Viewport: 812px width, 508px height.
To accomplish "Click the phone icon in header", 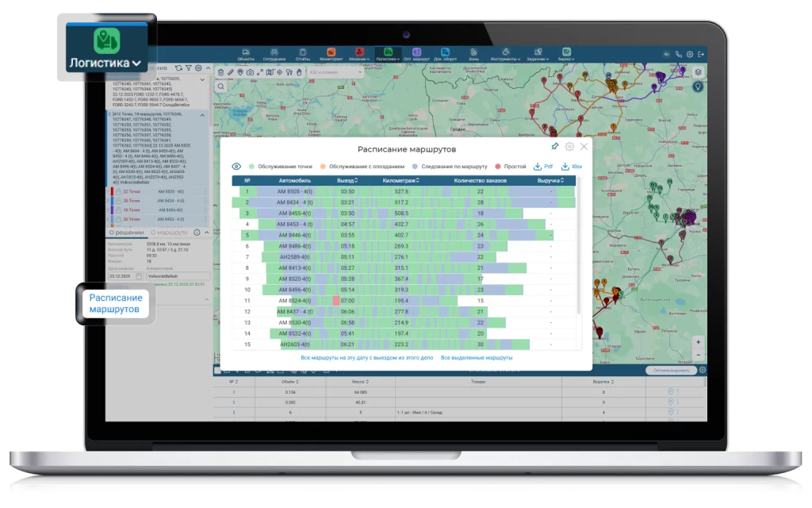I will 678,54.
